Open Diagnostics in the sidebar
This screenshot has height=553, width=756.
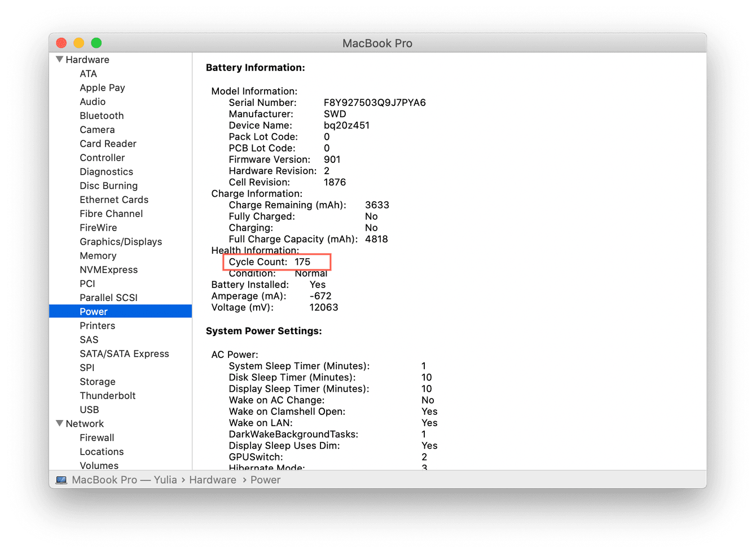(x=107, y=172)
